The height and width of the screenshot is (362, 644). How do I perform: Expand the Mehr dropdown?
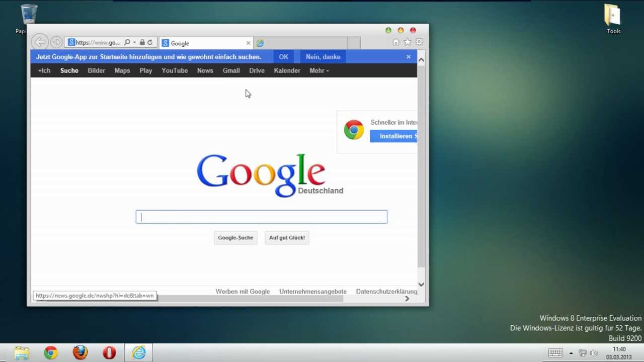[x=319, y=70]
